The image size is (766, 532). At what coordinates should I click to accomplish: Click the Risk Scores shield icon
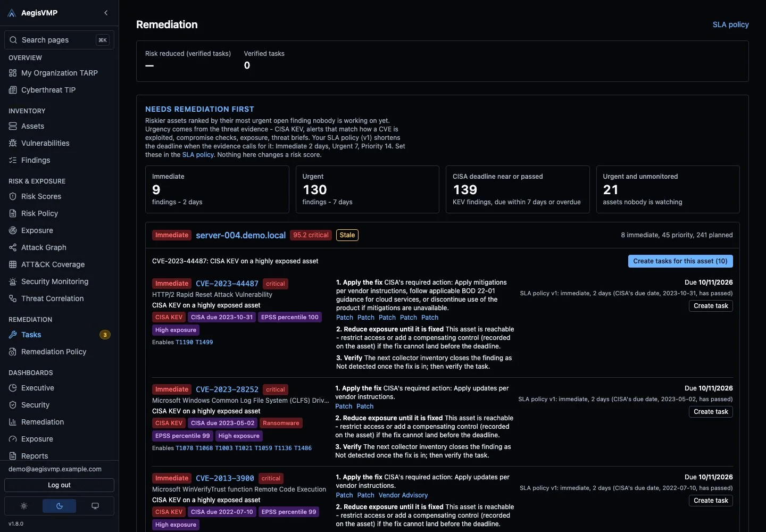point(13,196)
